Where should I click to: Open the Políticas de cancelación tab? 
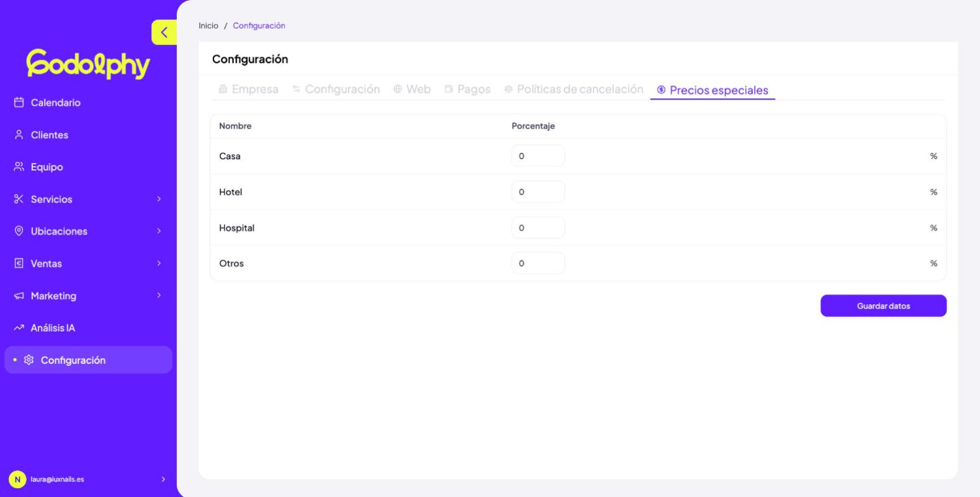[x=574, y=89]
